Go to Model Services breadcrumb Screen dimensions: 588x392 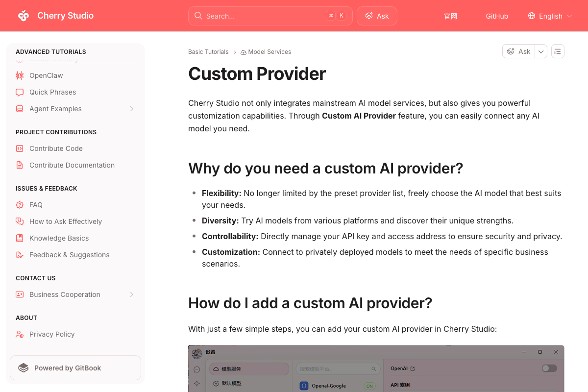266,52
